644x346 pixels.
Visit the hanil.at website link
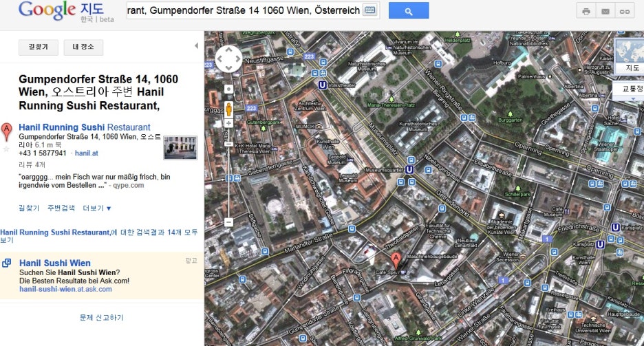coord(86,153)
